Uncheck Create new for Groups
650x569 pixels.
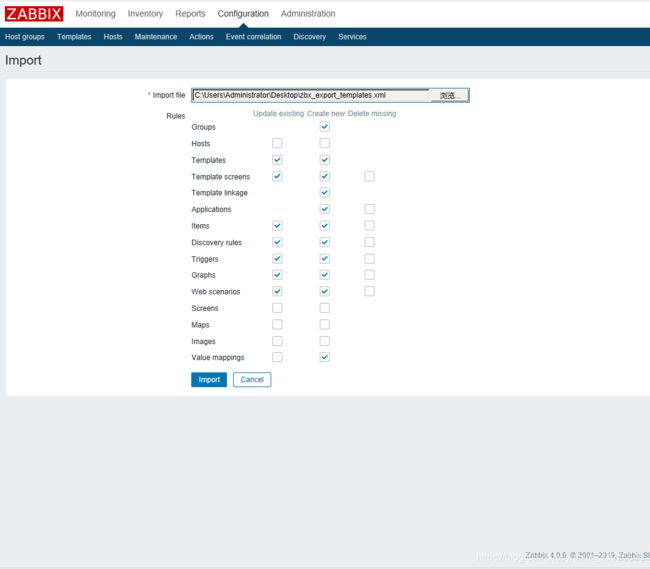pos(324,127)
